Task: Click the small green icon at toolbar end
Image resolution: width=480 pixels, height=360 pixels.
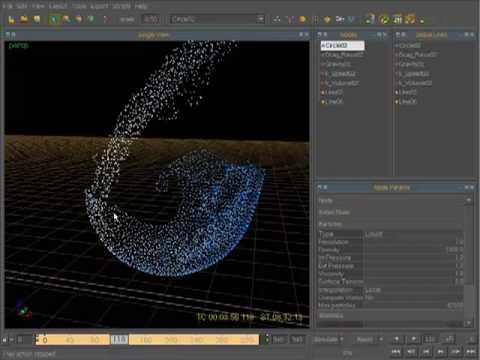Action: 422,21
